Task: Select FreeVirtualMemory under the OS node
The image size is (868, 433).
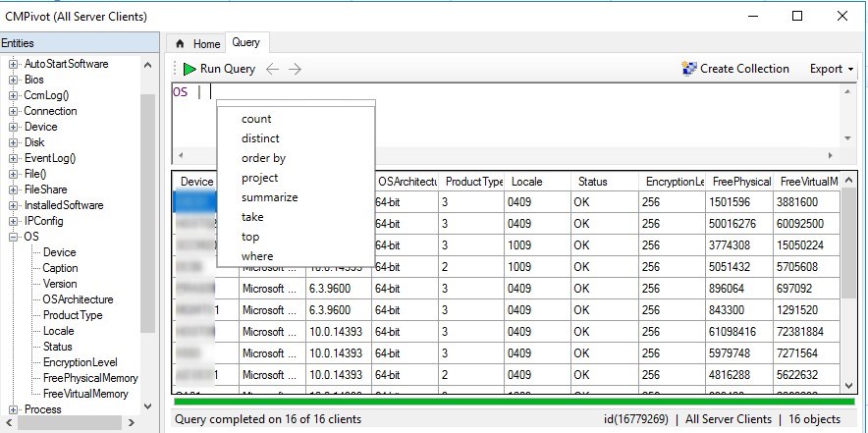Action: click(85, 394)
